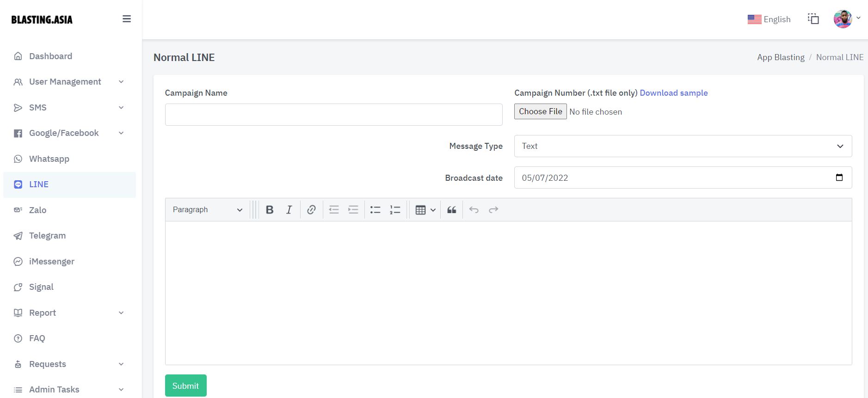Toggle bold formatting in editor
This screenshot has height=398, width=868.
pos(270,210)
